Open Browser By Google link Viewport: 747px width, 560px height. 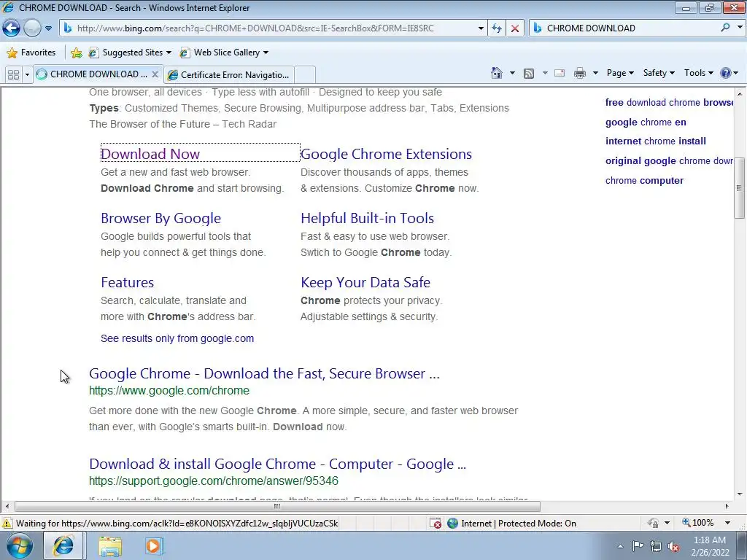160,218
